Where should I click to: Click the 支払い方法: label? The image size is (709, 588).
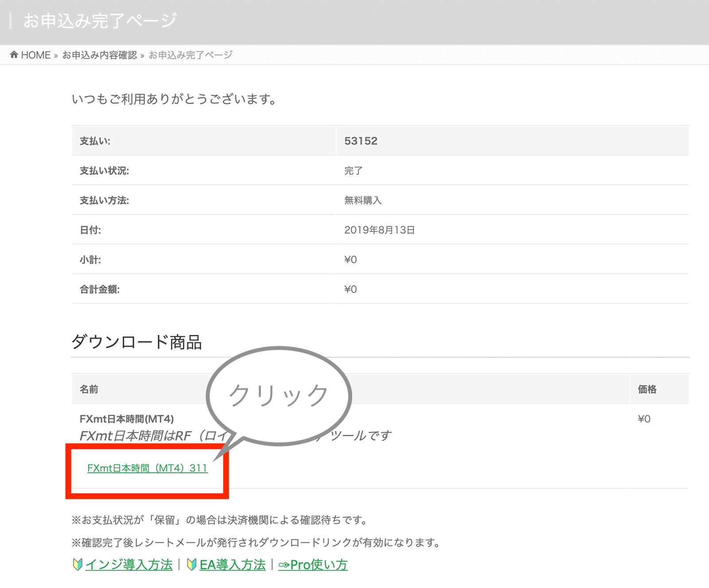pyautogui.click(x=104, y=200)
